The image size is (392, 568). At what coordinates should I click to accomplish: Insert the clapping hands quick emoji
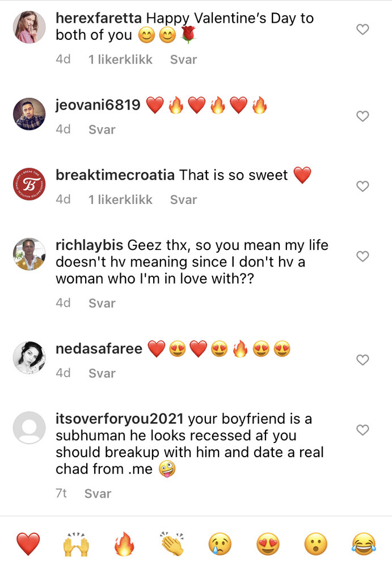[x=172, y=544]
